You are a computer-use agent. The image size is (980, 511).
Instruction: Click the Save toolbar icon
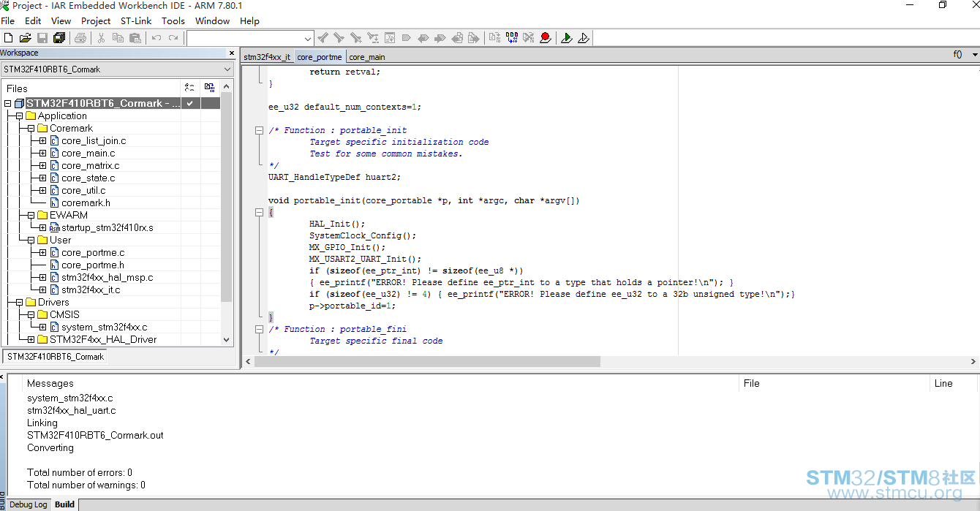[42, 38]
